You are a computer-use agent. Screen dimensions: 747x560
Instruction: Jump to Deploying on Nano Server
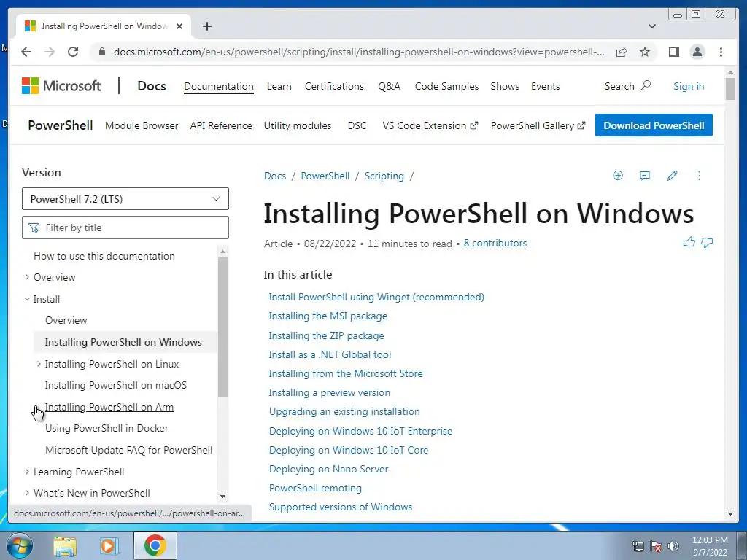coord(329,469)
